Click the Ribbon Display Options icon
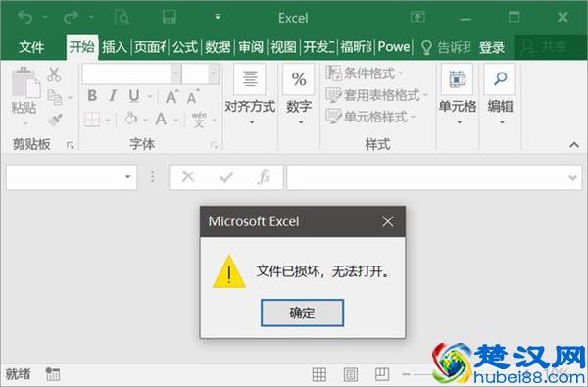 (417, 17)
